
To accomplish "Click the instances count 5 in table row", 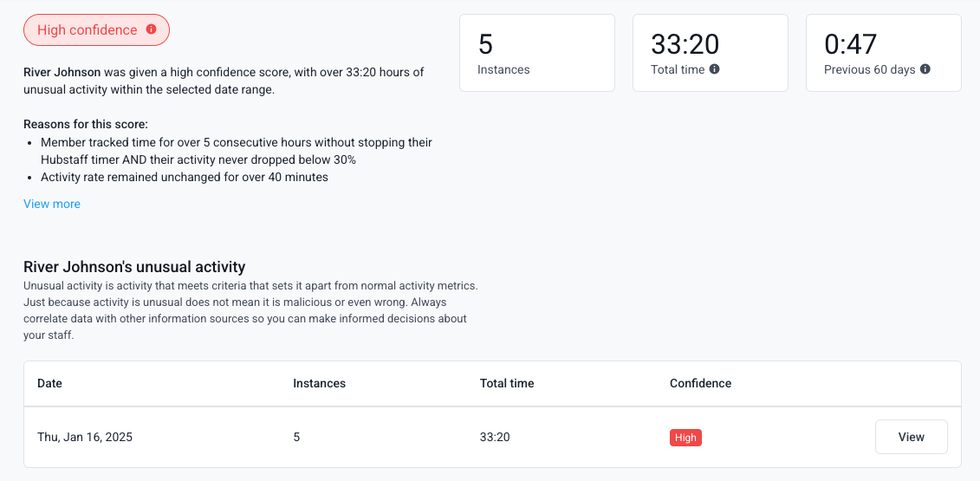I will coord(297,437).
